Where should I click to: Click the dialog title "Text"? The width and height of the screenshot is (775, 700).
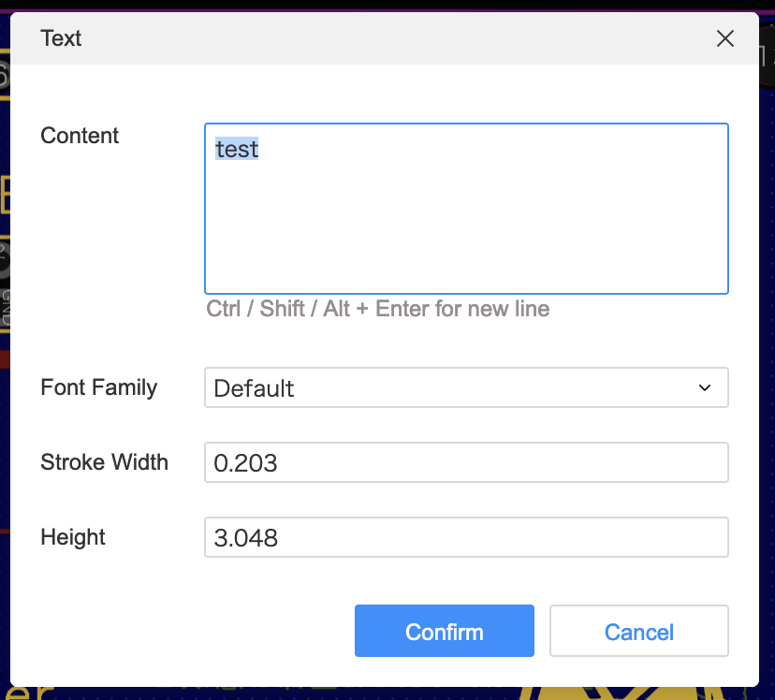tap(61, 38)
